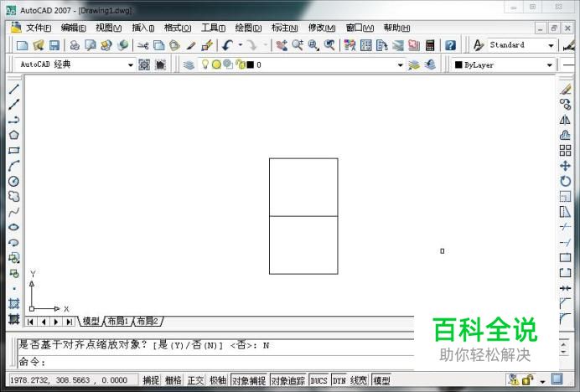Viewport: 580px width, 392px height.
Task: Open the Layer Properties Manager icon
Action: [x=189, y=65]
